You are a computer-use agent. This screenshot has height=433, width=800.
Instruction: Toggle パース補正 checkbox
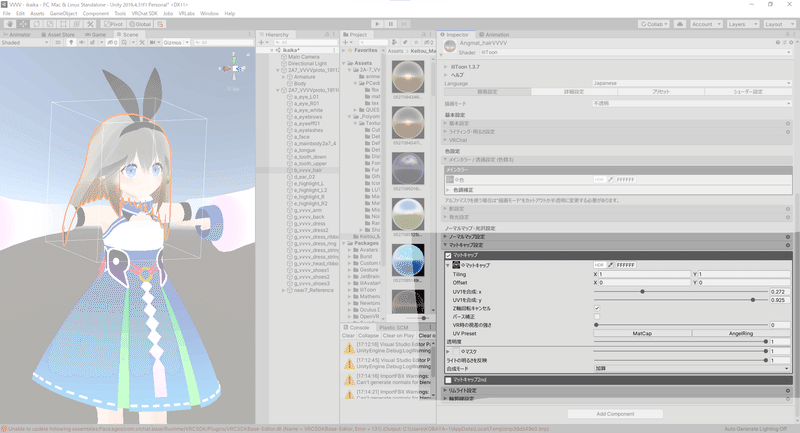[596, 316]
